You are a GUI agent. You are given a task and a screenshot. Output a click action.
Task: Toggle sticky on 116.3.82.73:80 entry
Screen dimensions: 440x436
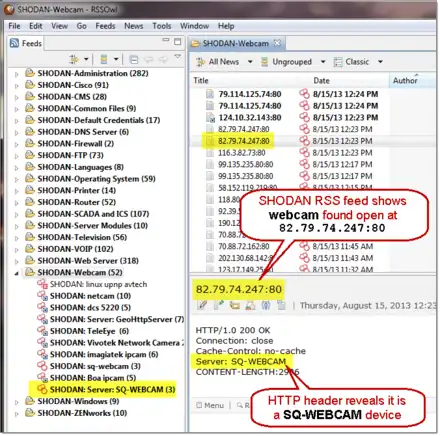point(304,153)
